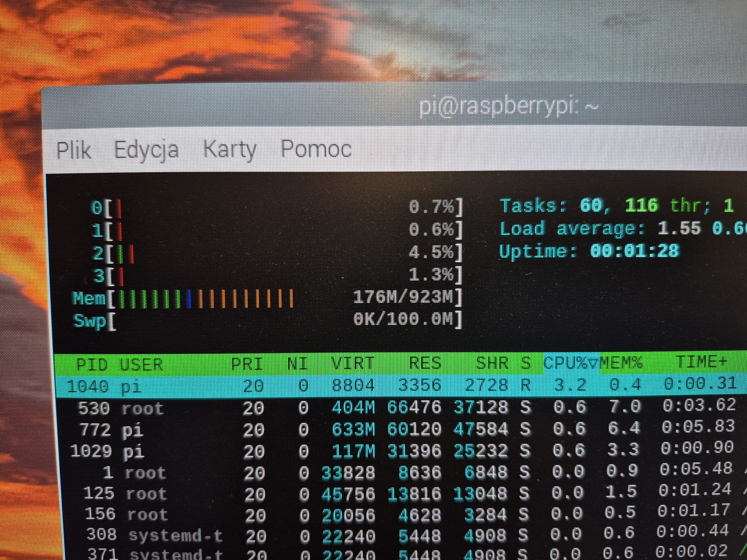Click the CPU 2 usage meter at 4.5%
Viewport: 747px width, 560px height.
[x=278, y=253]
